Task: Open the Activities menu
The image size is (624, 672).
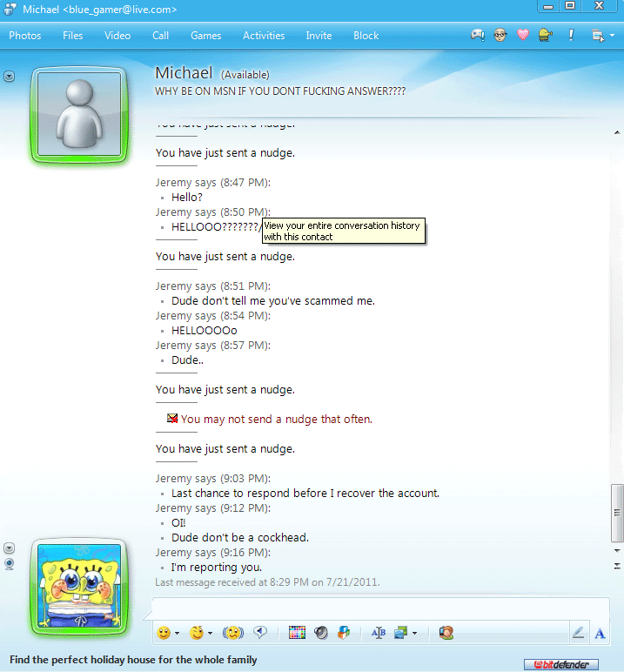Action: (264, 36)
